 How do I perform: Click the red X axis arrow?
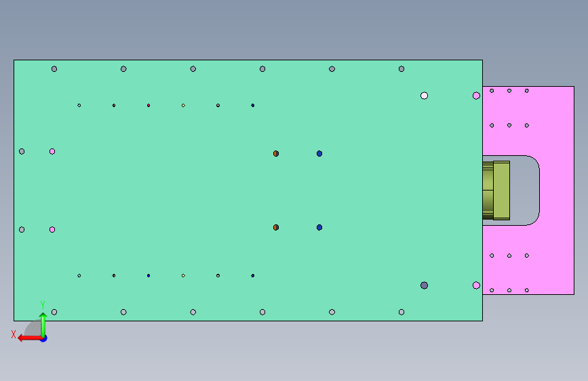tap(30, 338)
